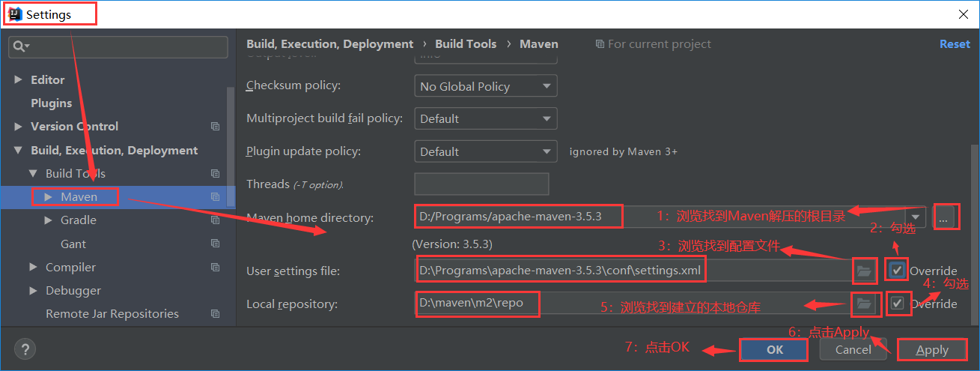Select Gant under Build Tools
The width and height of the screenshot is (980, 371).
pyautogui.click(x=73, y=244)
